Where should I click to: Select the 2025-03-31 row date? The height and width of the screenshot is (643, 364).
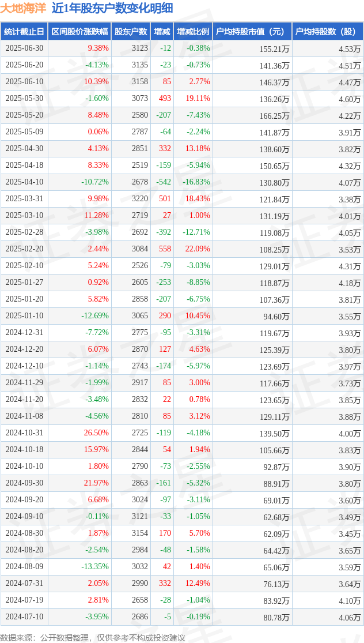pos(24,198)
